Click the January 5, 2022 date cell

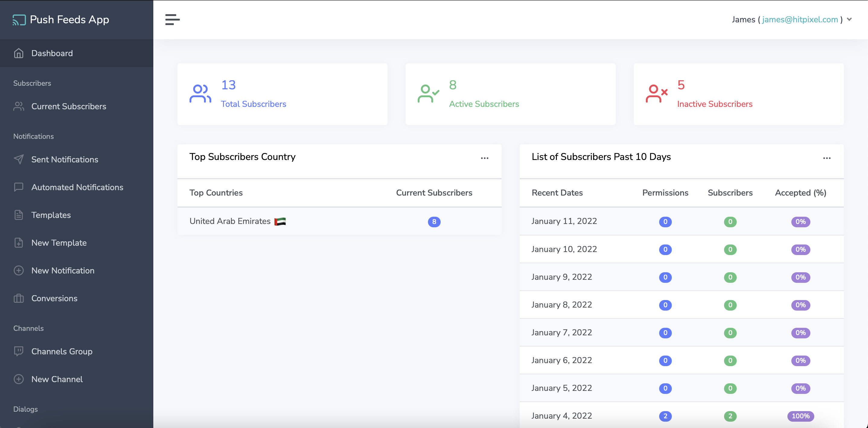pyautogui.click(x=561, y=388)
